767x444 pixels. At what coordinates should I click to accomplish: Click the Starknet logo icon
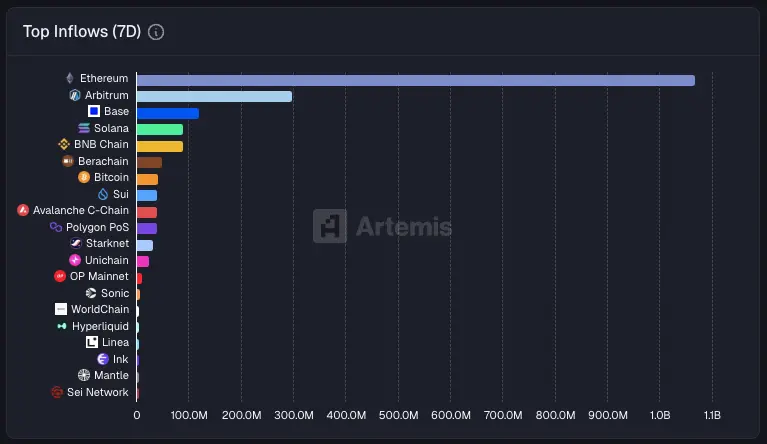(x=76, y=243)
